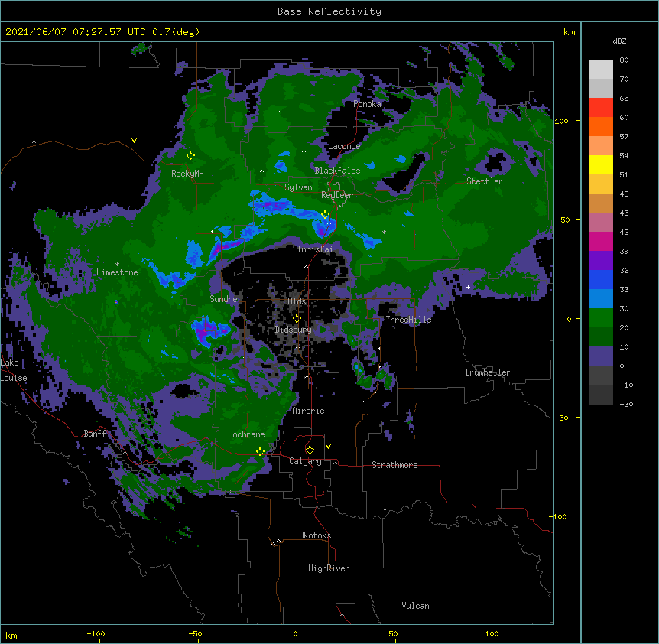
Task: Click the Base_Reflectivity title text
Action: click(329, 11)
